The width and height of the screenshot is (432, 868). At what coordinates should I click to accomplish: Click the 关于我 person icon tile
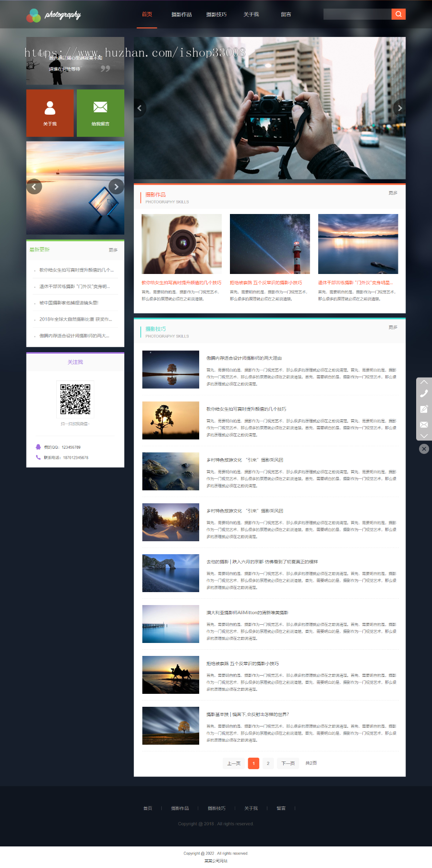coord(50,113)
